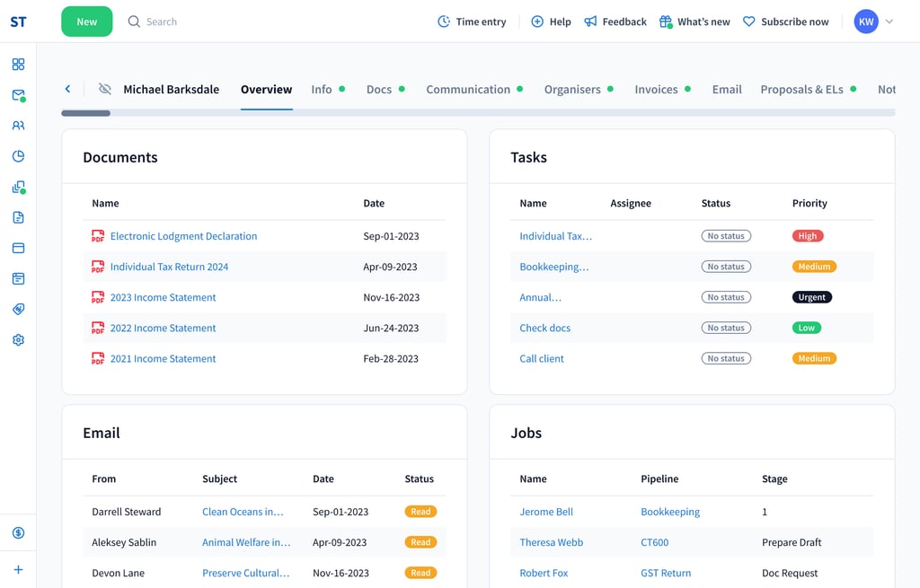
Task: Open Electronic Lodgment Declaration document
Action: click(183, 236)
